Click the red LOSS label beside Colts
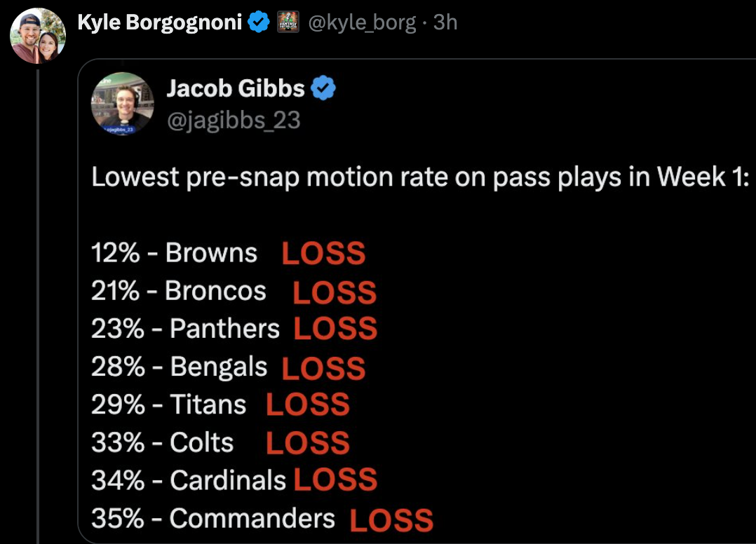756x544 pixels. (x=308, y=443)
